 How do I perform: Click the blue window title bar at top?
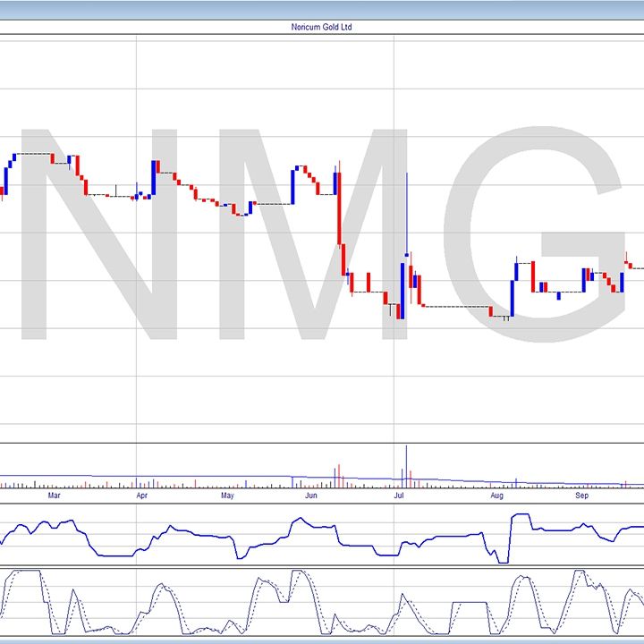(x=322, y=9)
